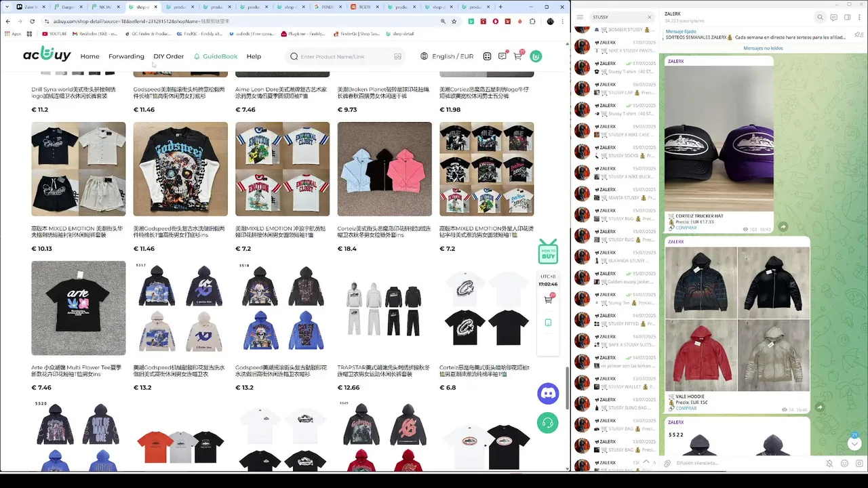Viewport: 868px width, 488px height.
Task: Open the customer support headset button
Action: (548, 423)
